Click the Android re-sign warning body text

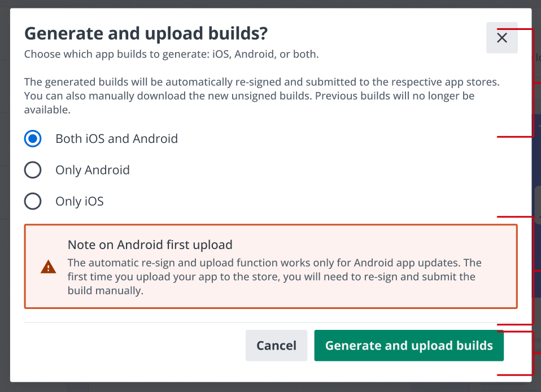pyautogui.click(x=274, y=277)
